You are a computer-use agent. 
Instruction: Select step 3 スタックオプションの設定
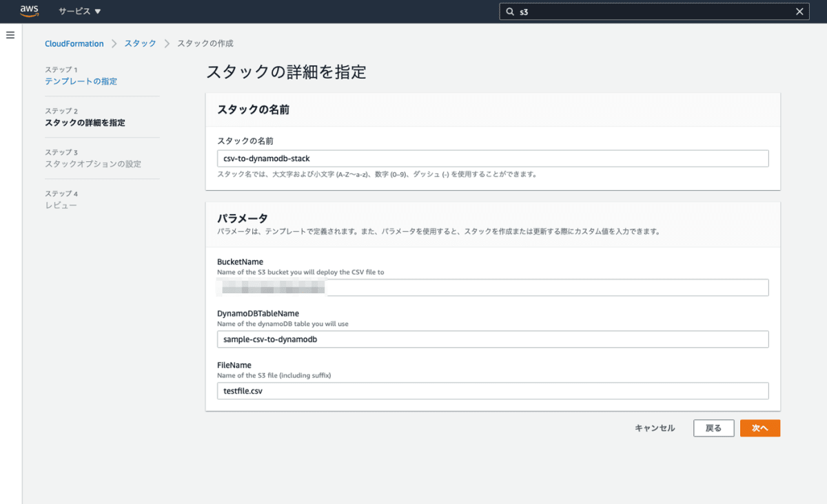point(93,164)
